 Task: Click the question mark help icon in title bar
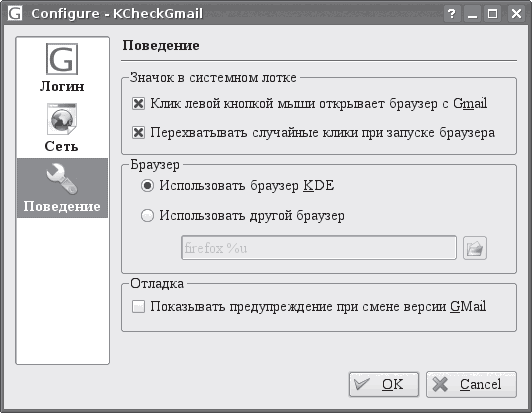coord(451,14)
